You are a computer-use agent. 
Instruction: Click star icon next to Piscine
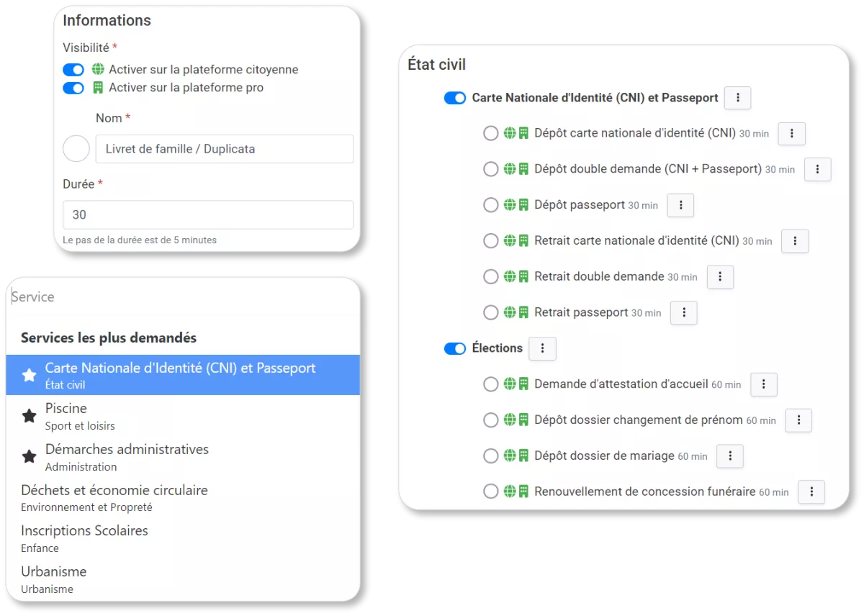[x=29, y=416]
